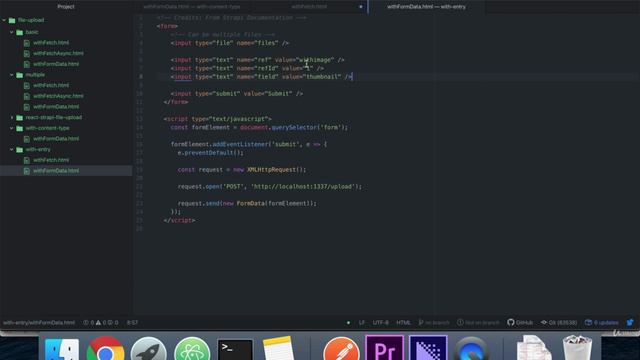Click the 'withimage' value in ref input
This screenshot has height=360, width=640.
(315, 60)
